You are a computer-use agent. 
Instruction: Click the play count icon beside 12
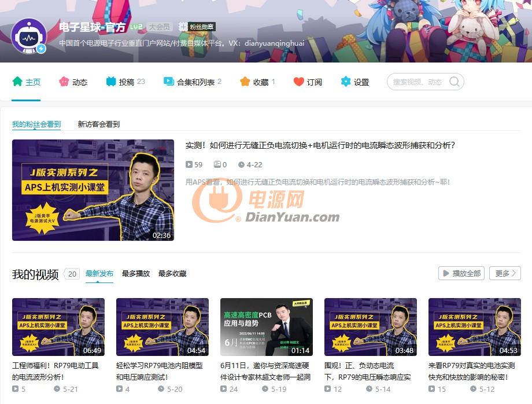click(328, 389)
